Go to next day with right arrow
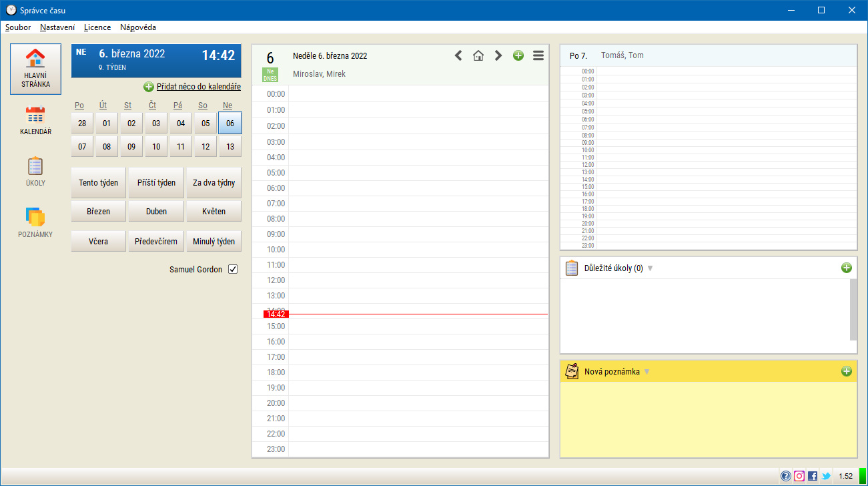 [498, 55]
